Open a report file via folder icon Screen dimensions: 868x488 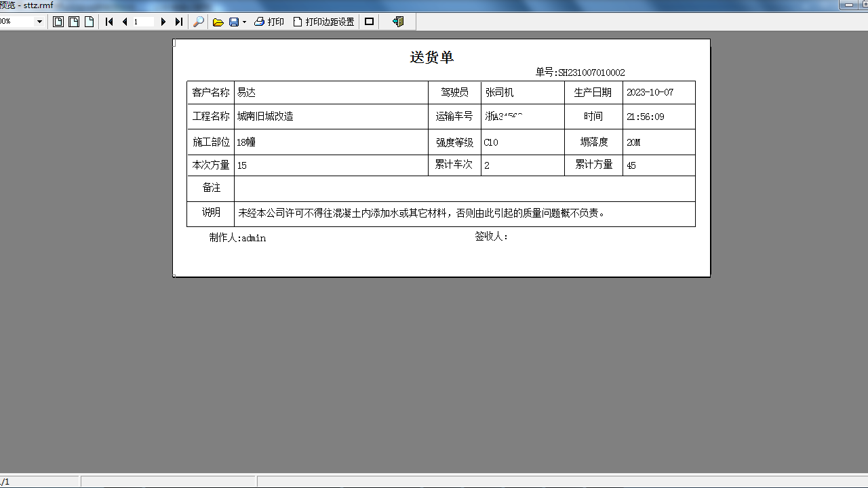click(218, 22)
